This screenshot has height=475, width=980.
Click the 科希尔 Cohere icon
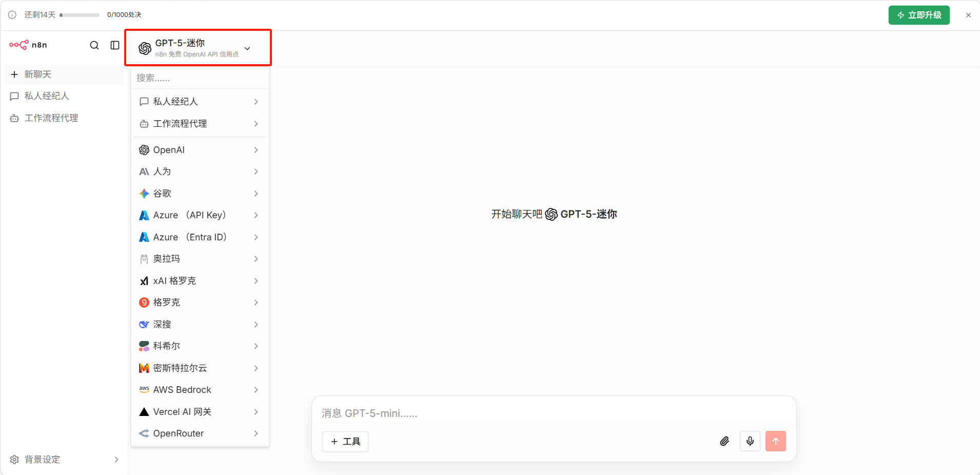pyautogui.click(x=144, y=346)
